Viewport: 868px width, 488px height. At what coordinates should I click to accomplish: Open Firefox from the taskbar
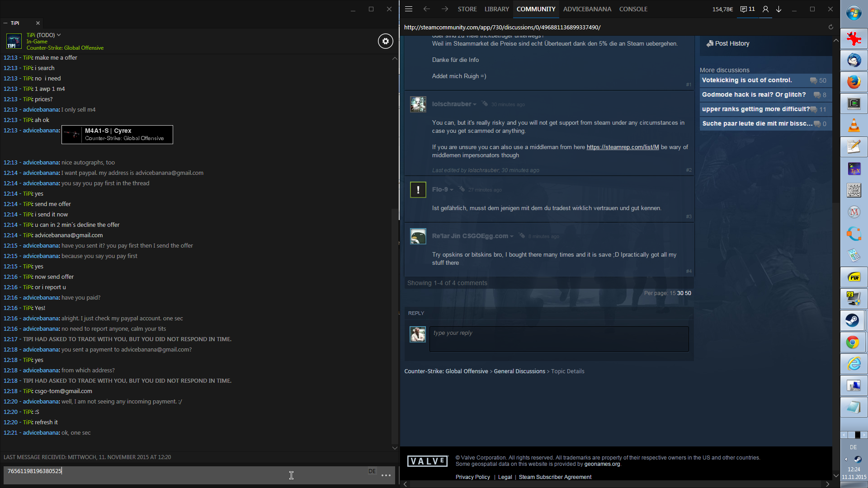pos(854,82)
